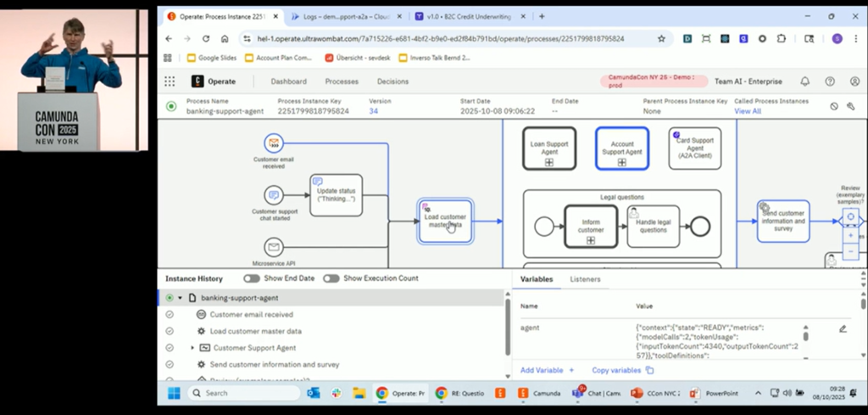
Task: Open the Processes menu item
Action: [x=342, y=81]
